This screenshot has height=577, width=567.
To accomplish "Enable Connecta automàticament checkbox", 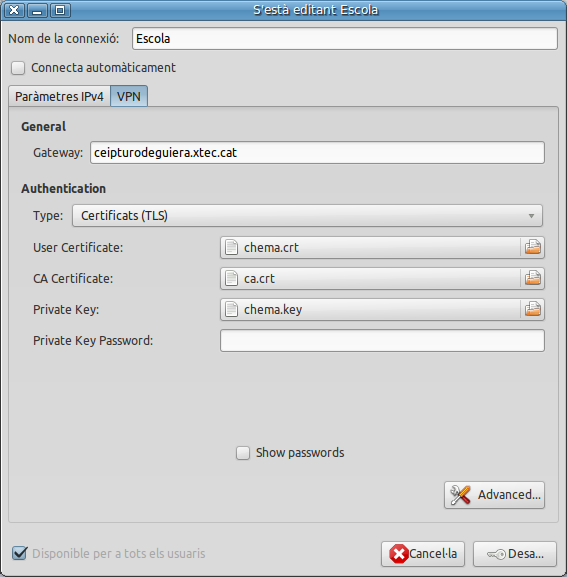I will pyautogui.click(x=18, y=68).
